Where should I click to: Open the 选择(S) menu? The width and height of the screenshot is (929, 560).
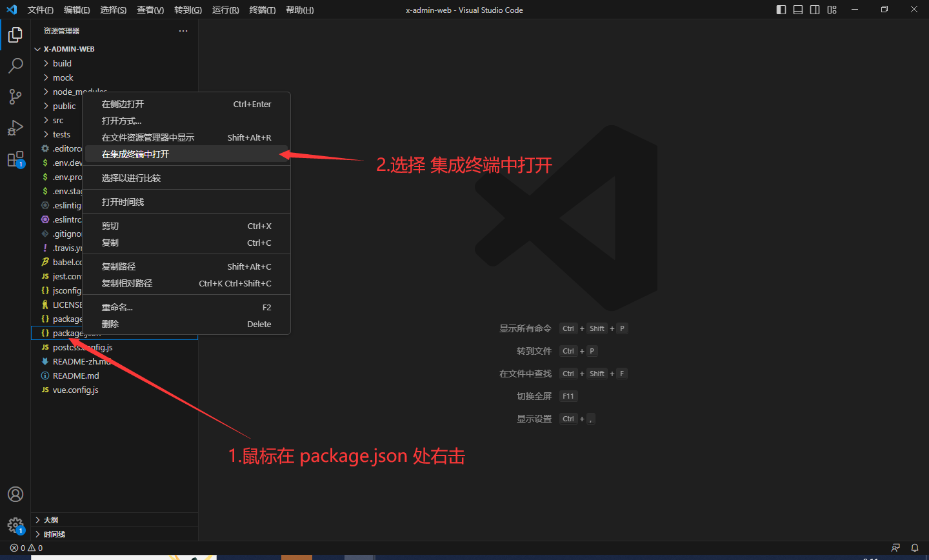[114, 10]
